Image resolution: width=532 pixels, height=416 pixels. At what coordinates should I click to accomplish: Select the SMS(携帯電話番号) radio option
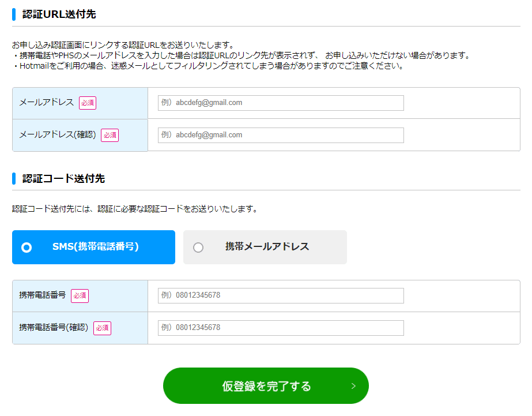click(93, 247)
